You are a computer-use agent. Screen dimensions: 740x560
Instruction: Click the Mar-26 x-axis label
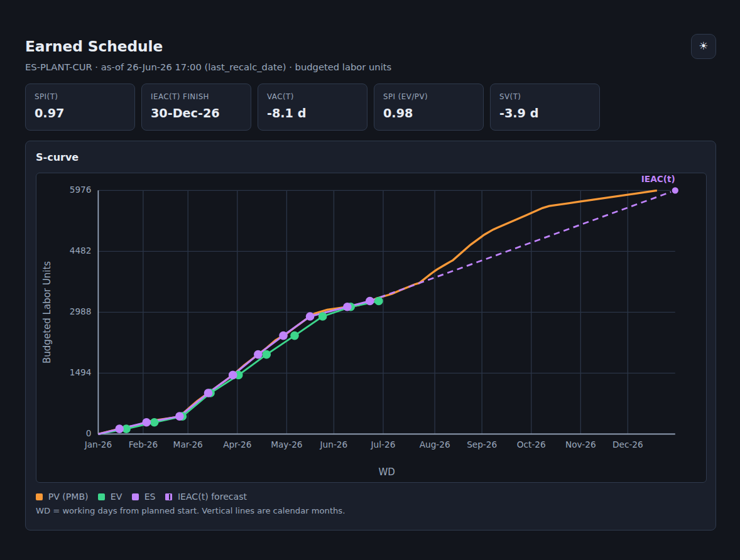(188, 444)
